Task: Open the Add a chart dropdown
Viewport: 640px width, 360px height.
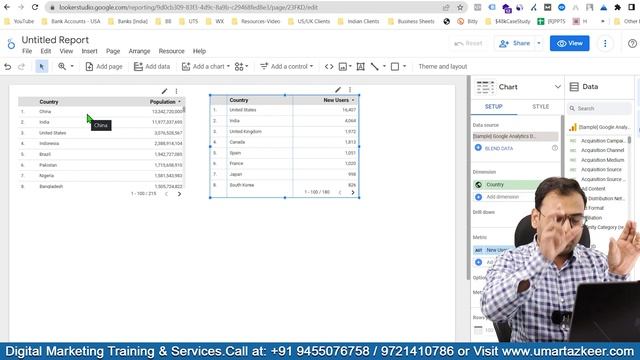Action: coord(206,67)
